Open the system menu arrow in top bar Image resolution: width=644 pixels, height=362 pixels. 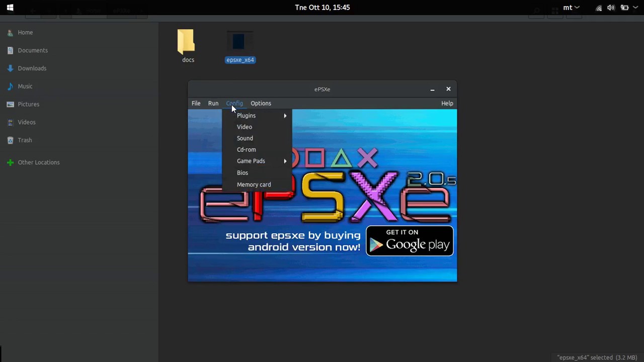click(636, 8)
